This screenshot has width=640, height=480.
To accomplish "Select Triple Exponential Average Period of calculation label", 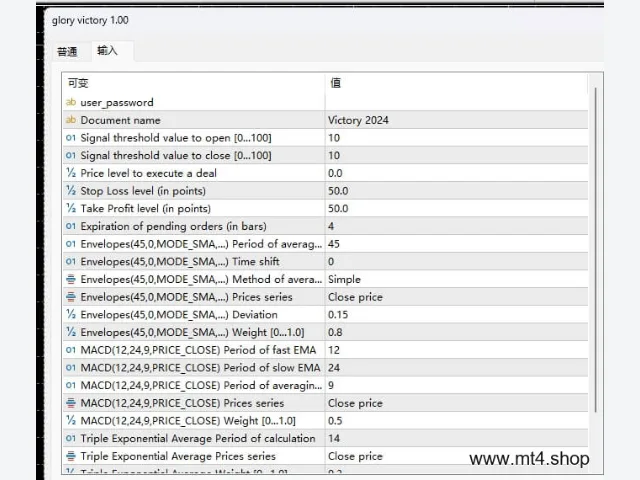I will coord(198,438).
